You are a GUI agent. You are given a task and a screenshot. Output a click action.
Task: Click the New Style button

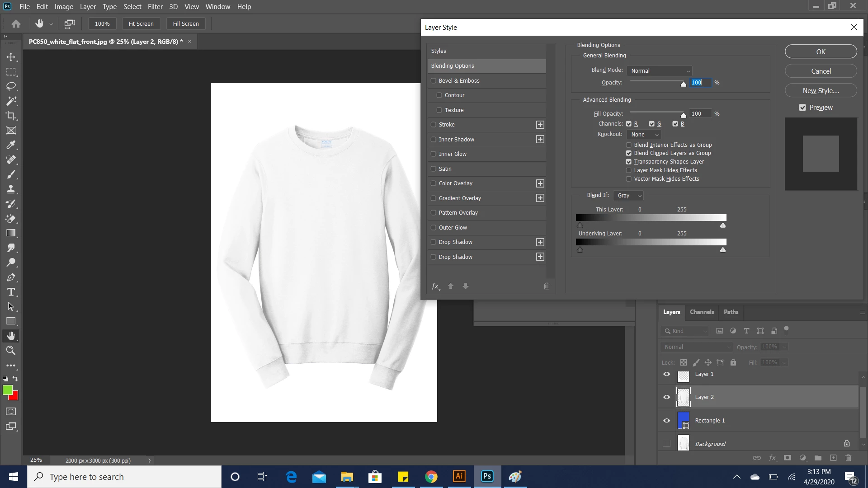click(x=821, y=91)
